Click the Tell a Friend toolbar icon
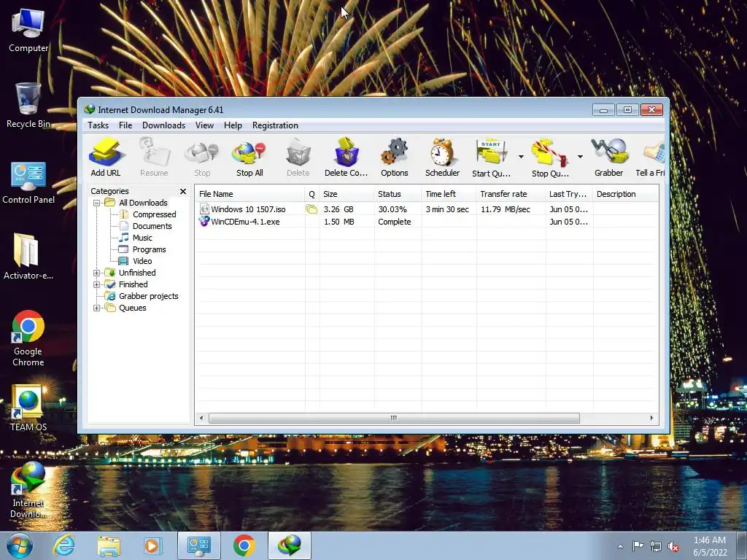This screenshot has width=747, height=560. click(651, 157)
